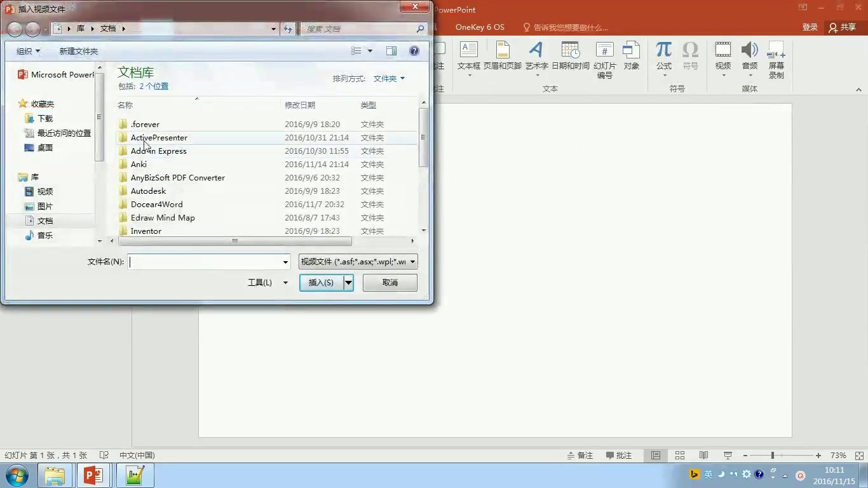Collapse the PowerPoint ribbon

point(859,90)
